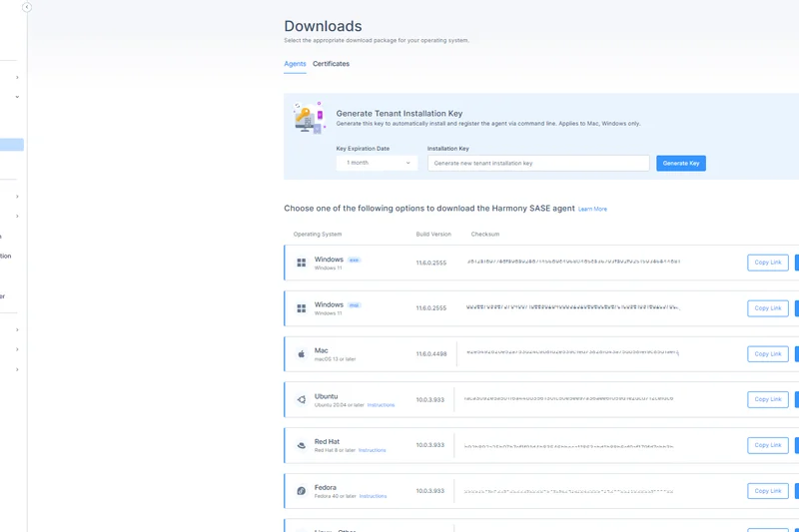Click the tenant installation key illustration

point(309,117)
